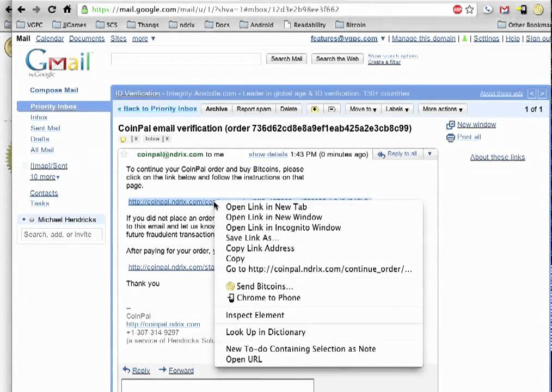Click the Report spam button
Viewport: 552px width, 392px height.
click(x=254, y=109)
